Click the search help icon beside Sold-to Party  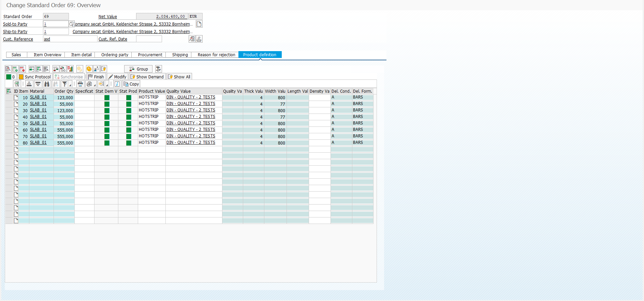pyautogui.click(x=71, y=24)
